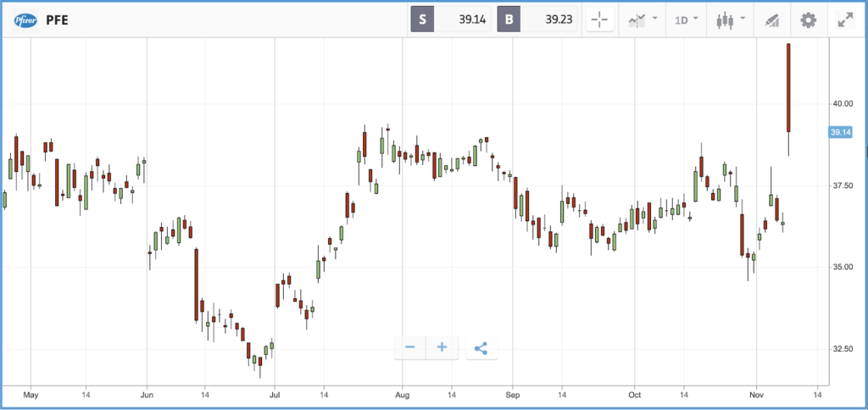Activate the crosshair cursor tool
This screenshot has height=410, width=868.
tap(599, 20)
